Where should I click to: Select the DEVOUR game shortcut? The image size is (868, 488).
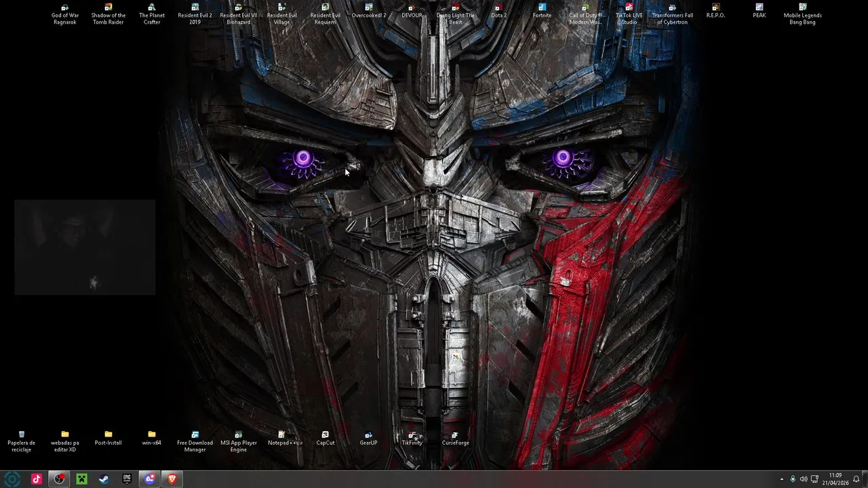coord(412,12)
